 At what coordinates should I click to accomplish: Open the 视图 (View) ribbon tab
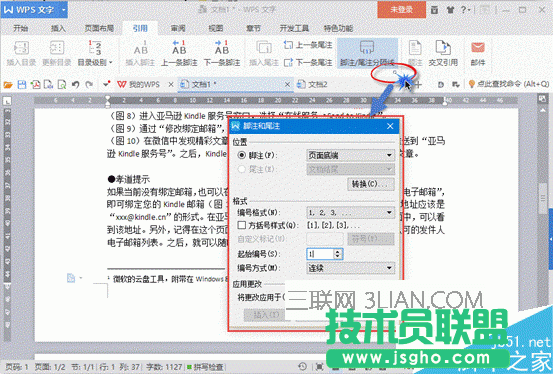(215, 28)
